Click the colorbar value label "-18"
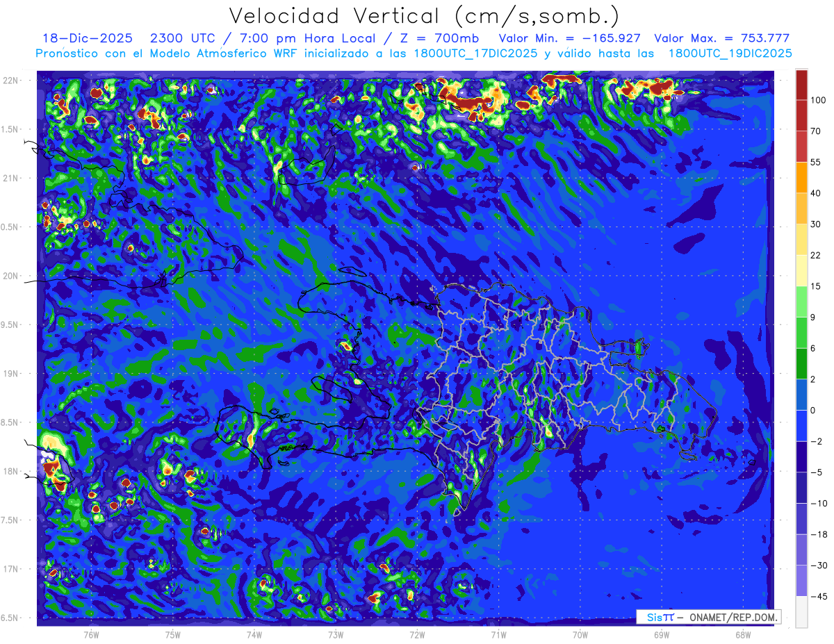Screen dimensions: 834x644 coord(818,534)
